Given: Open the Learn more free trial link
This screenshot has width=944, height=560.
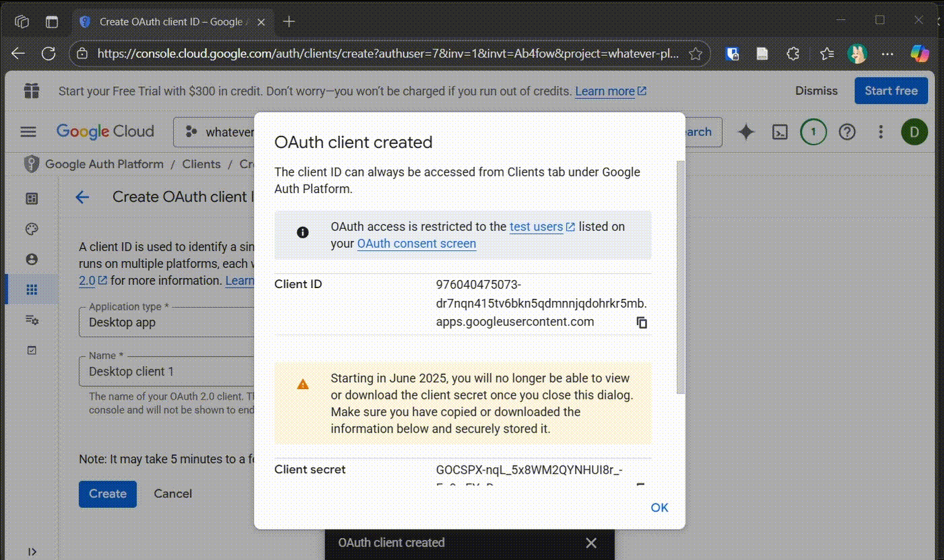Looking at the screenshot, I should (611, 92).
